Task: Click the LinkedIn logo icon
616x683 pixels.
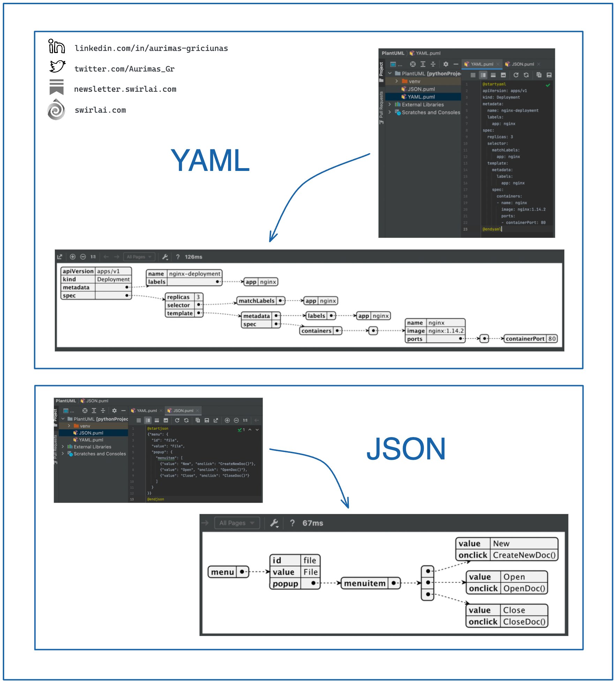Action: 57,46
